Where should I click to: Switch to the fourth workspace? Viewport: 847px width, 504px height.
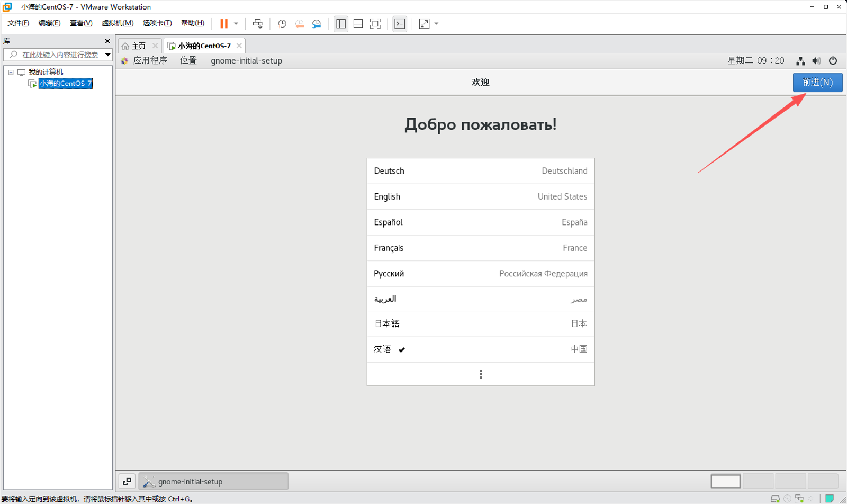click(x=823, y=481)
